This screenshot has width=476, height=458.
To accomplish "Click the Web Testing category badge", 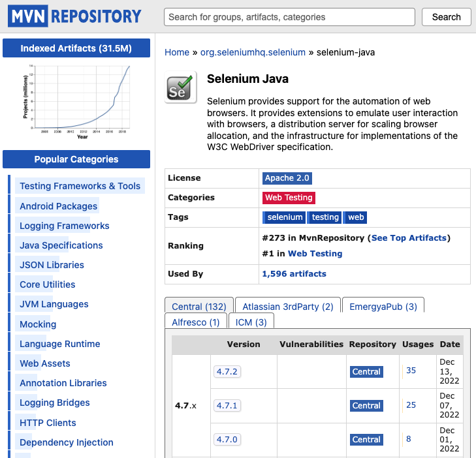I will (x=289, y=198).
